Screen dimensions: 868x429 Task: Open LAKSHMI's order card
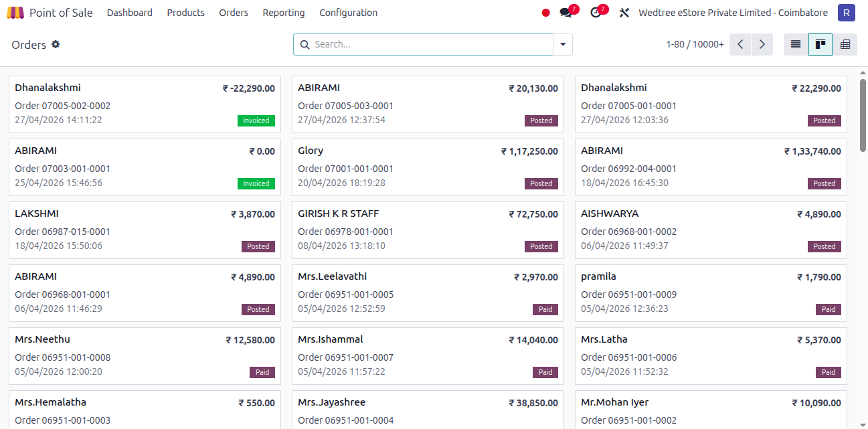(145, 230)
